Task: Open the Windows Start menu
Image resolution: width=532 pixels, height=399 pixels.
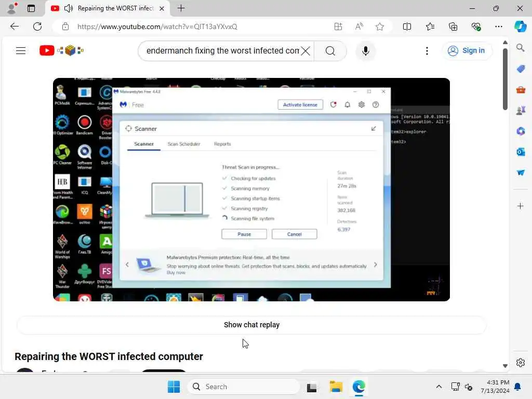Action: pos(174,387)
